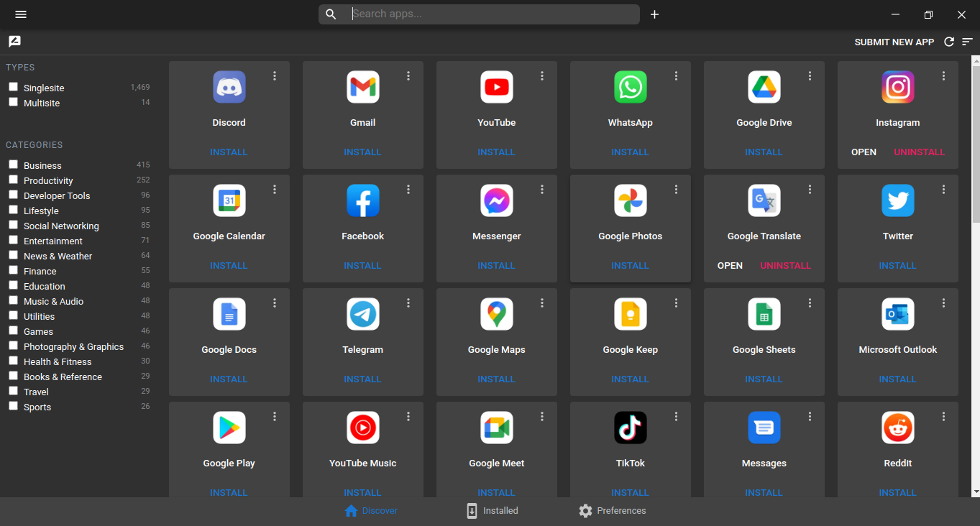Check the Multisite type filter

[13, 102]
